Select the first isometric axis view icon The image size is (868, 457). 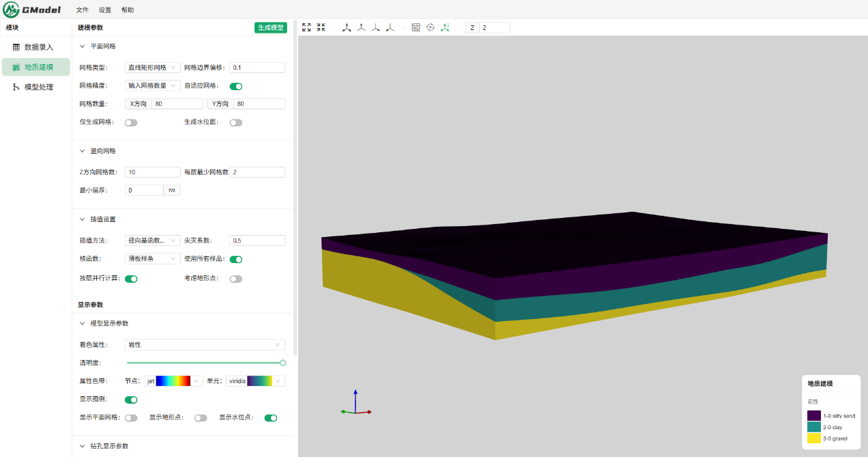click(x=347, y=27)
